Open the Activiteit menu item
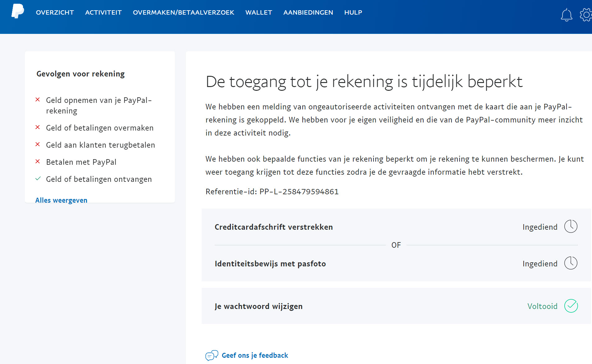 click(x=103, y=12)
